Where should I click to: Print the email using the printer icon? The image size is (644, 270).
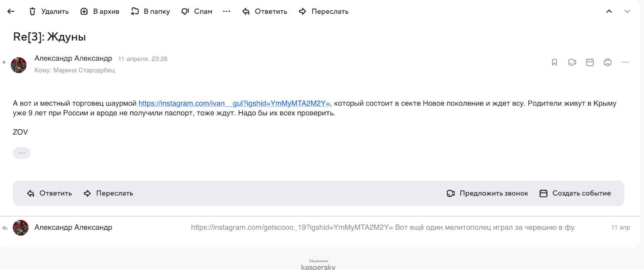(x=607, y=62)
